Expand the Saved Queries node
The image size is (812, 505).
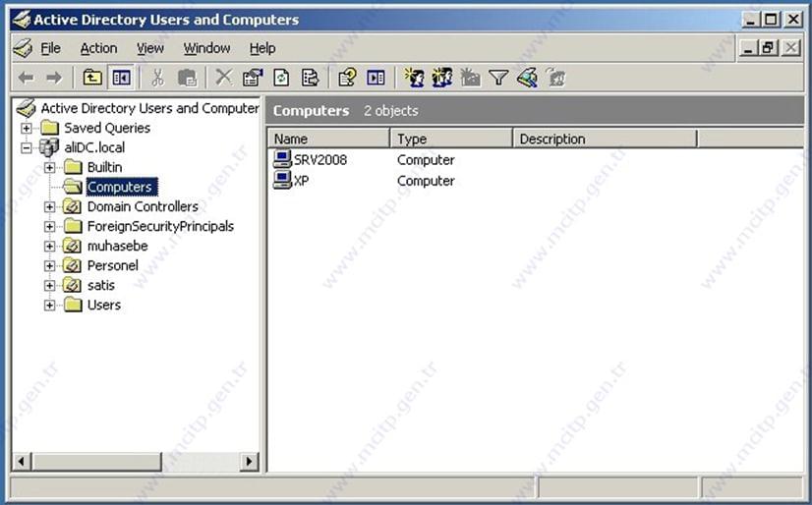coord(26,128)
